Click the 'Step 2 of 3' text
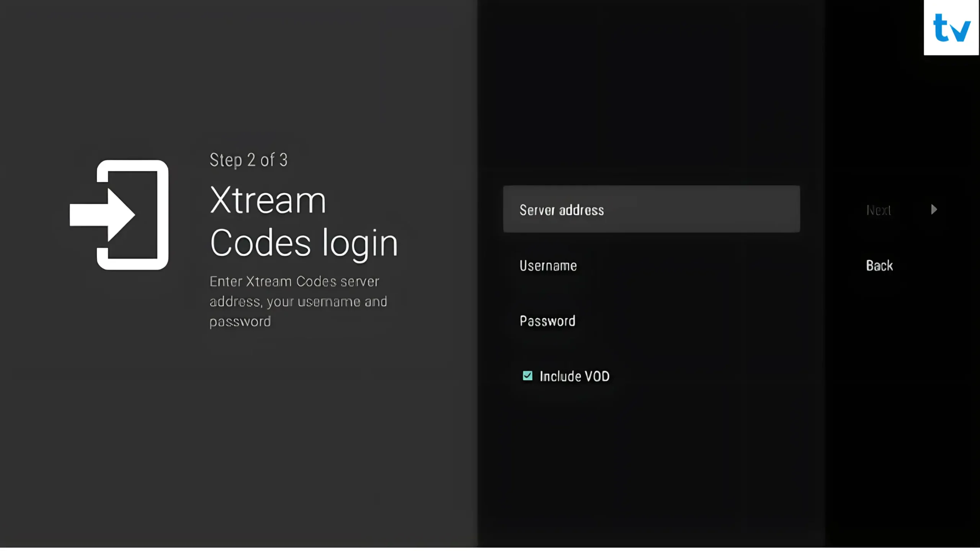Viewport: 980px width, 551px height. pos(248,160)
